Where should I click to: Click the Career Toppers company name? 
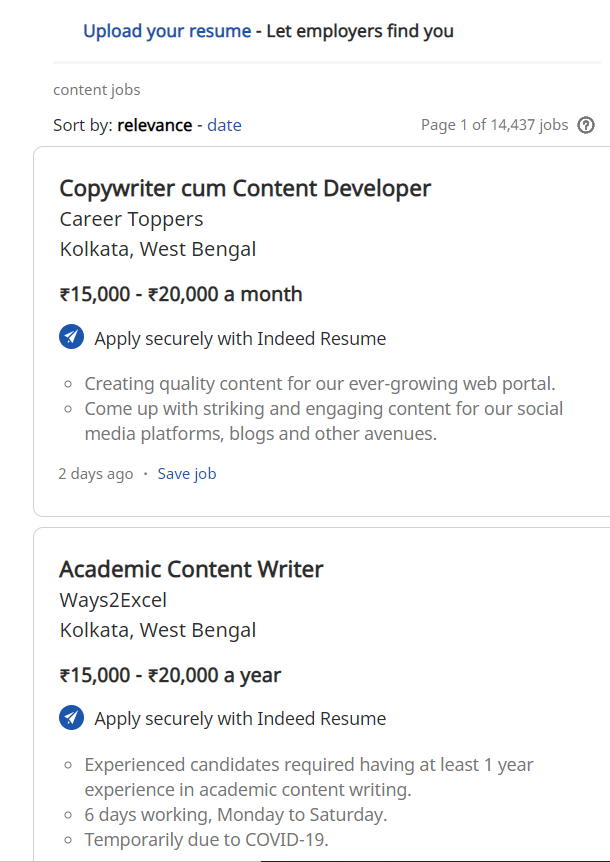click(131, 219)
